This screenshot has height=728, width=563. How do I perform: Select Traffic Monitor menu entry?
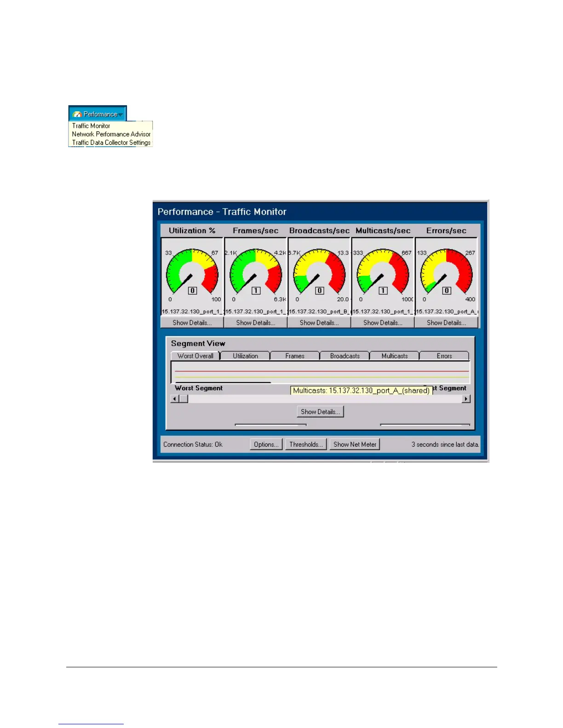[x=91, y=125]
